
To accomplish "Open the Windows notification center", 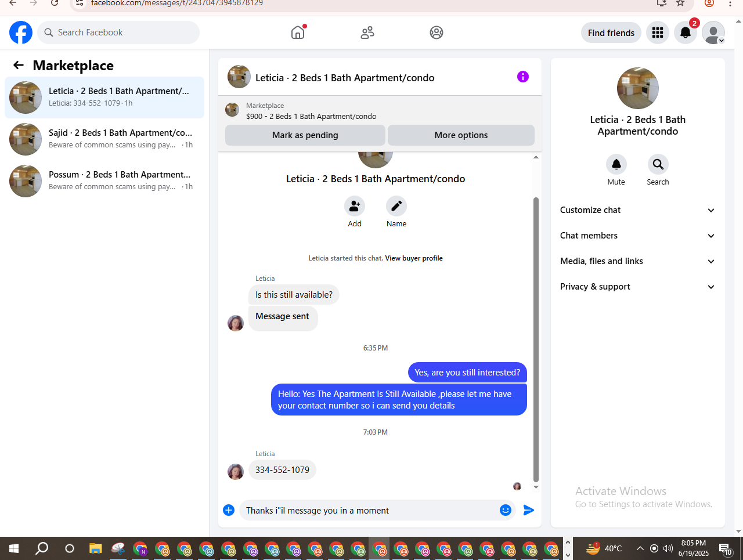I will 726,548.
